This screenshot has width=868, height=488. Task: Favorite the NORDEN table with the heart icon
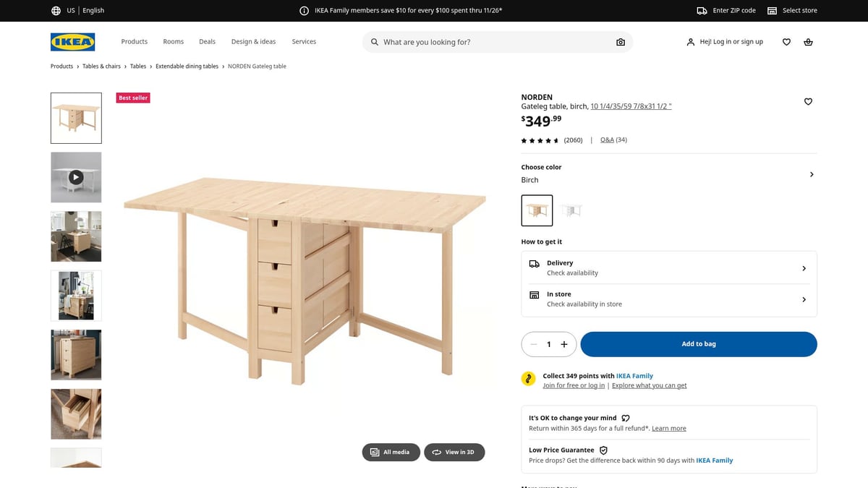click(808, 101)
